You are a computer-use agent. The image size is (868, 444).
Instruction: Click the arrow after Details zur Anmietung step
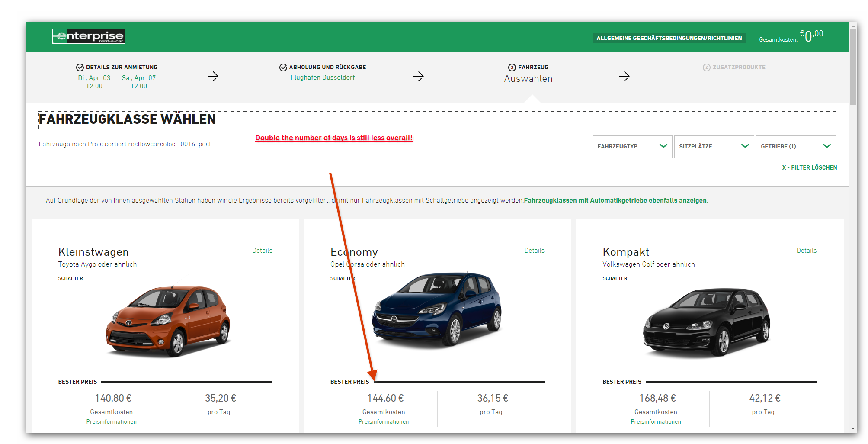[x=213, y=77]
